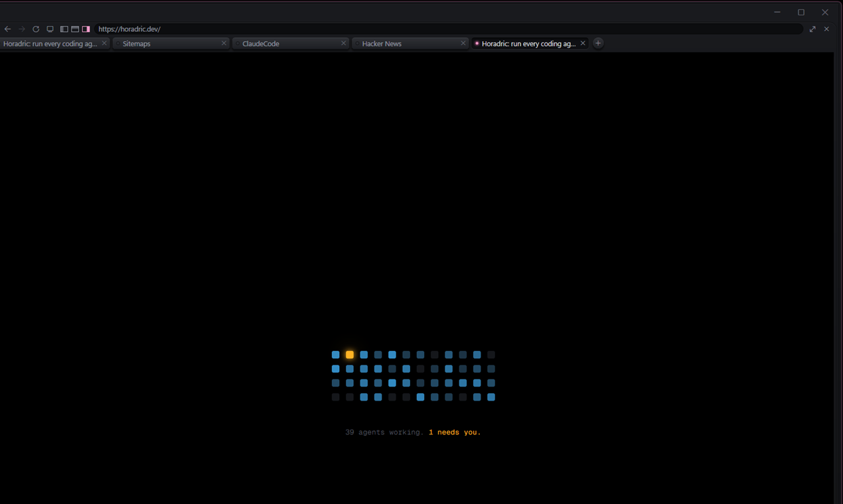The height and width of the screenshot is (504, 843).
Task: Close the active pink-dot Horadric tab
Action: tap(583, 43)
